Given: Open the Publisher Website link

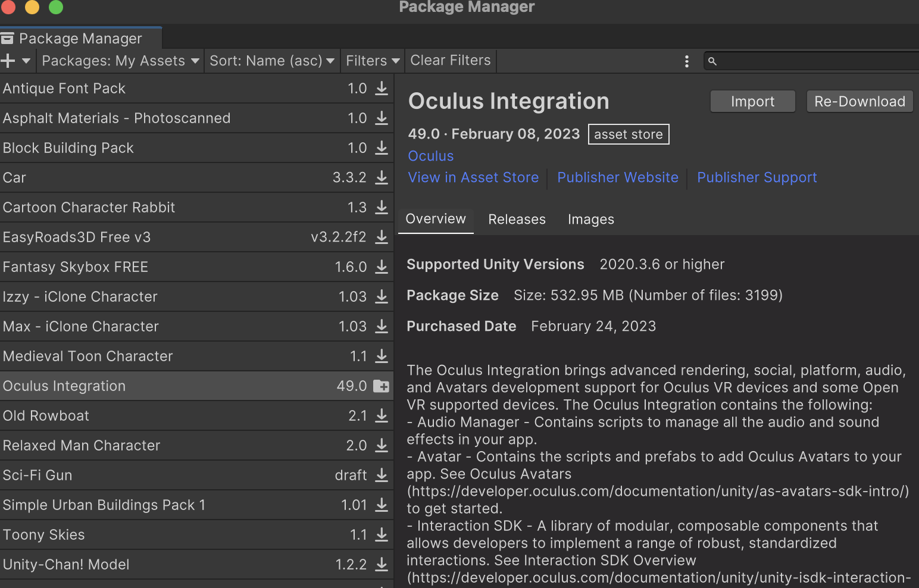Looking at the screenshot, I should [617, 177].
